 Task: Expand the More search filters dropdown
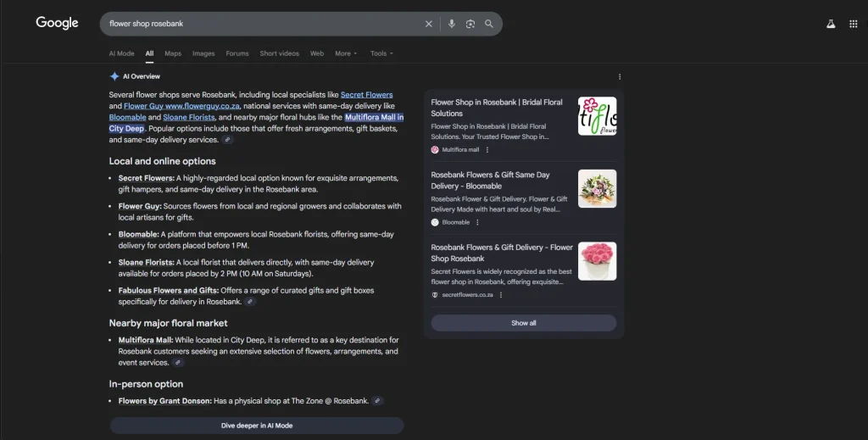click(x=345, y=53)
